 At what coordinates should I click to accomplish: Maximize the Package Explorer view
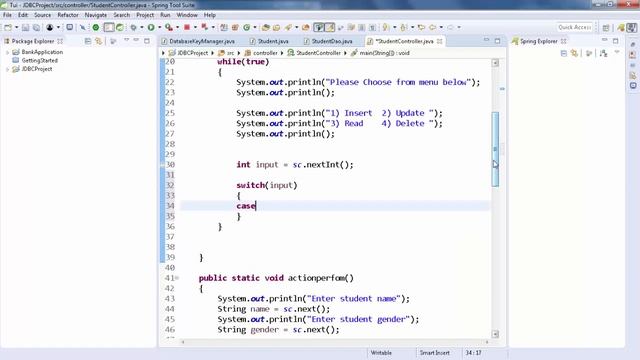tap(147, 41)
